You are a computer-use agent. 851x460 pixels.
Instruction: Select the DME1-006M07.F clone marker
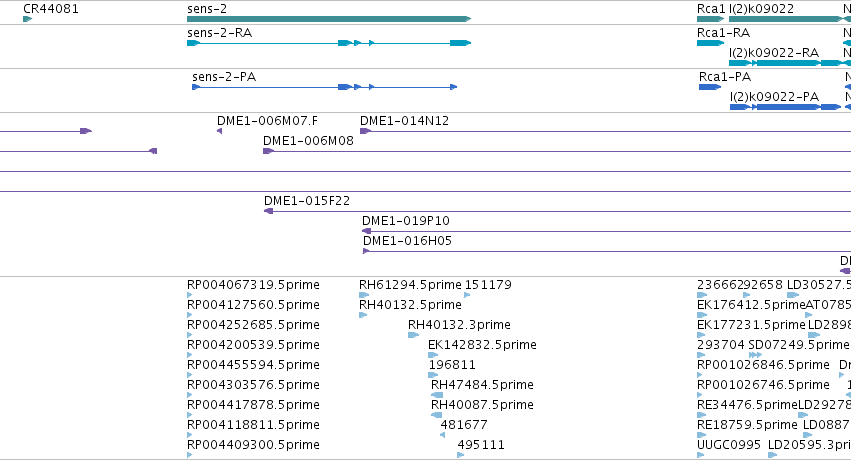219,131
